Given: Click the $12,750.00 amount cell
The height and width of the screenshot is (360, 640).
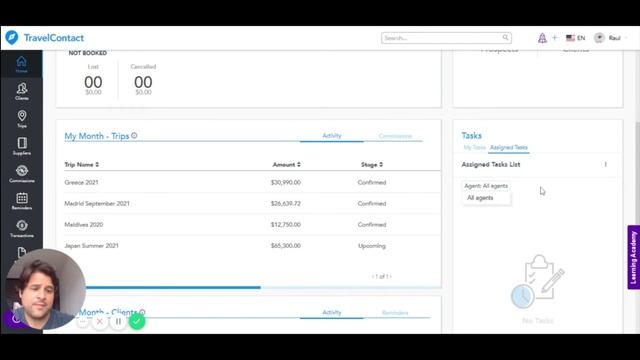Looking at the screenshot, I should coord(286,224).
